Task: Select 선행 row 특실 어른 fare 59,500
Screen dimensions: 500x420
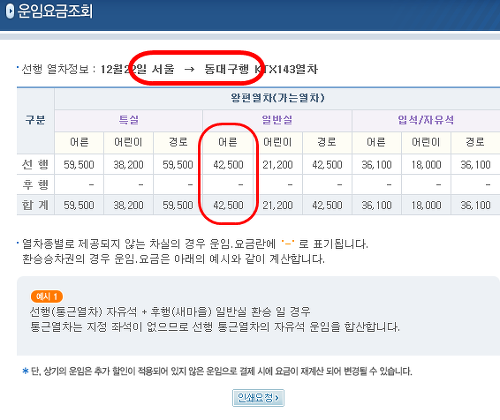Action: pyautogui.click(x=79, y=165)
